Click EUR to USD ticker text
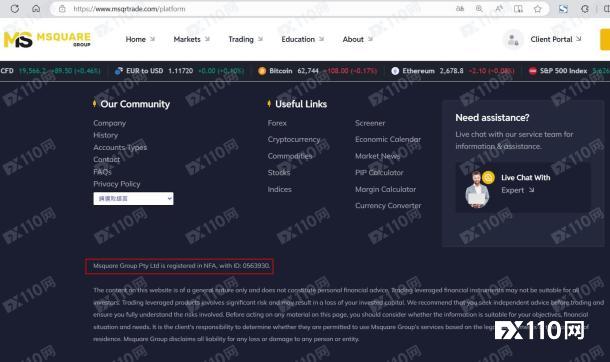The height and width of the screenshot is (362, 610). 144,71
